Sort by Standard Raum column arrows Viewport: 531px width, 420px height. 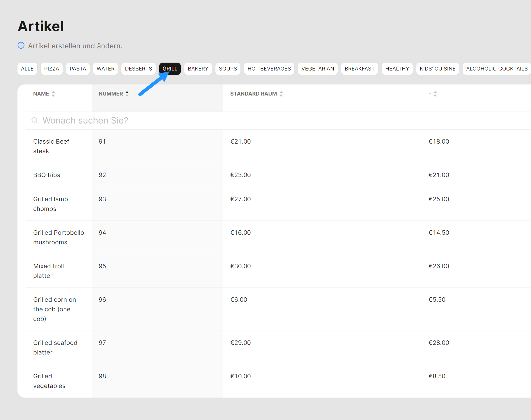(281, 94)
